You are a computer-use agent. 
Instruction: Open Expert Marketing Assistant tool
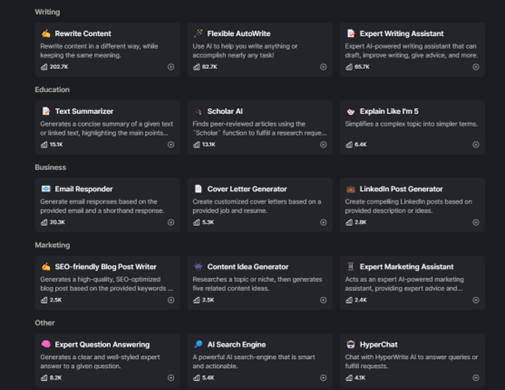pos(406,267)
